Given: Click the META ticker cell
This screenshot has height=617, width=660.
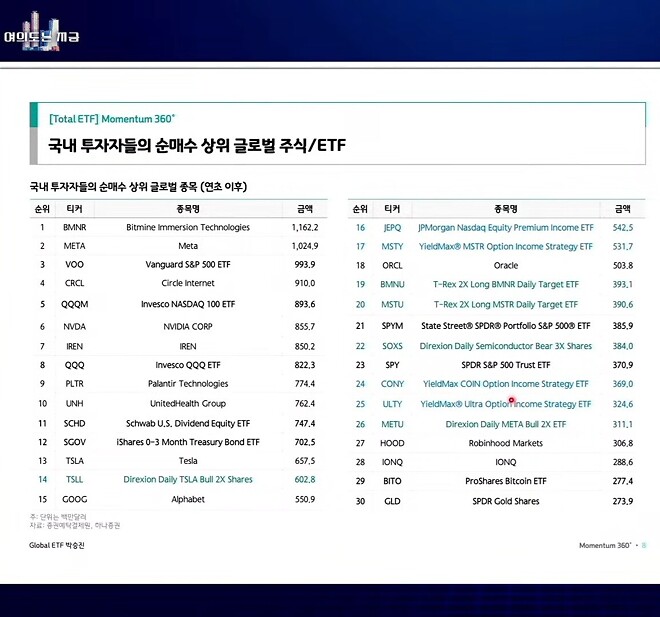Looking at the screenshot, I should 75,246.
